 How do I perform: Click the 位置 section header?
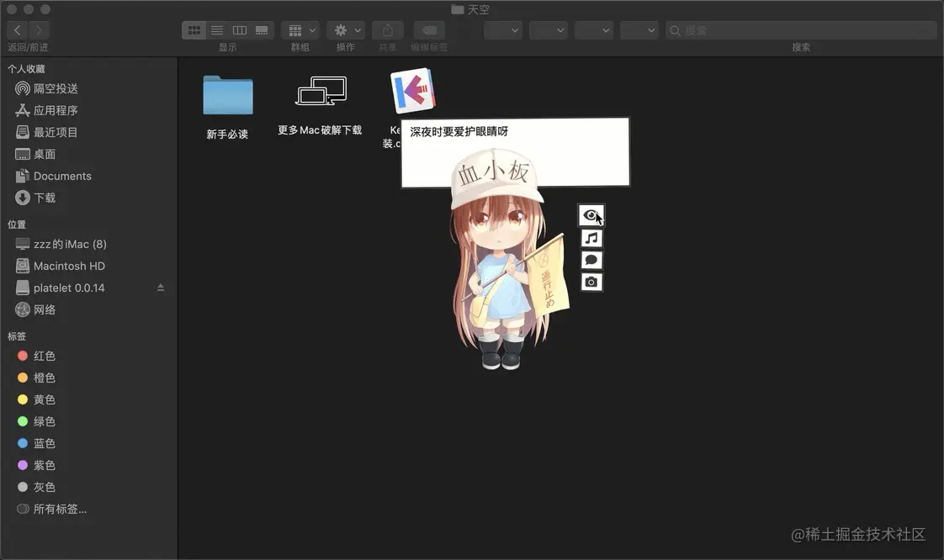[x=17, y=225]
